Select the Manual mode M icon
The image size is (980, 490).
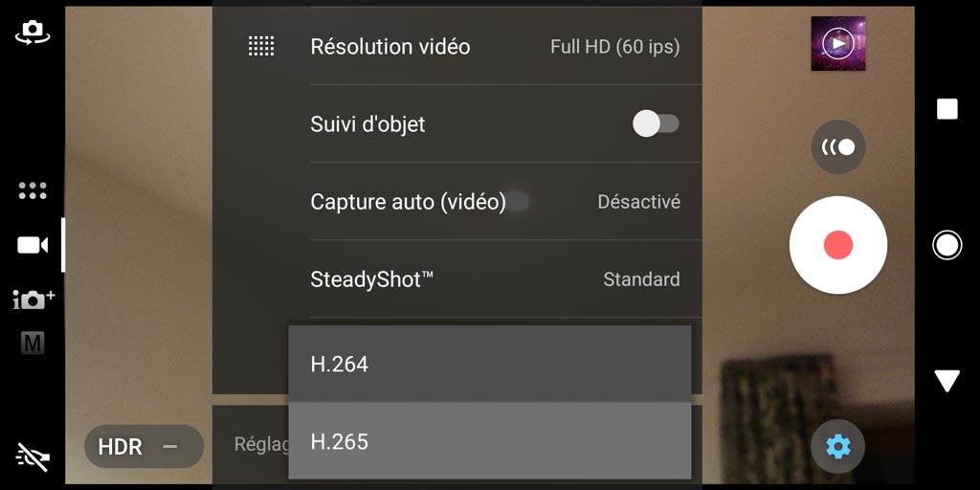33,344
